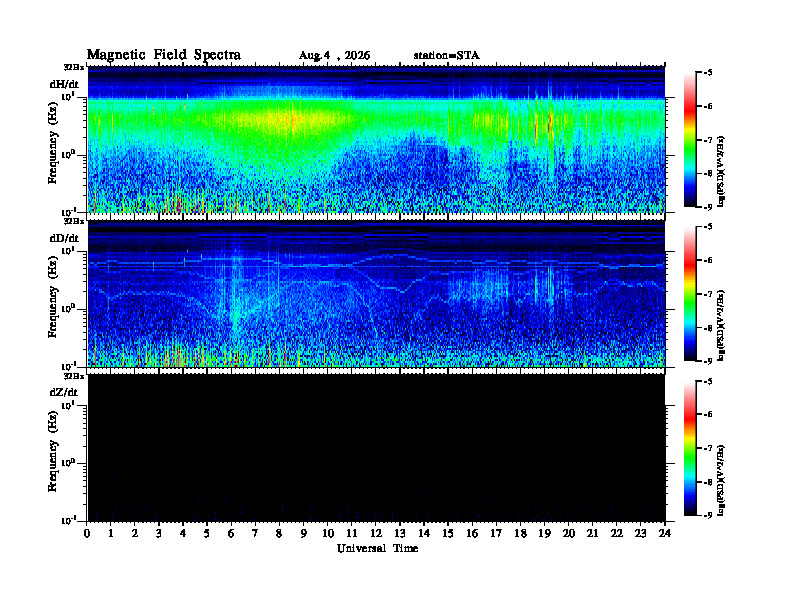Click the 'station=STA' label

click(x=446, y=55)
